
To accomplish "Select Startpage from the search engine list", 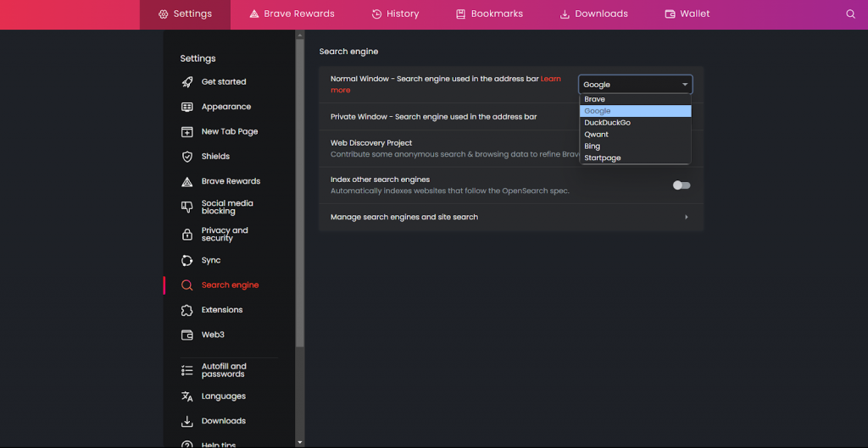I will click(x=636, y=158).
